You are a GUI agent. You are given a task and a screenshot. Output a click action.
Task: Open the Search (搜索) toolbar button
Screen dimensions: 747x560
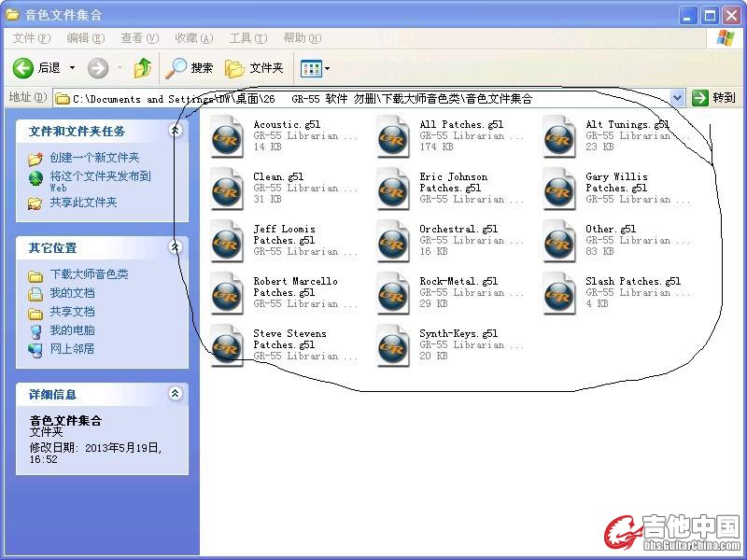[190, 68]
